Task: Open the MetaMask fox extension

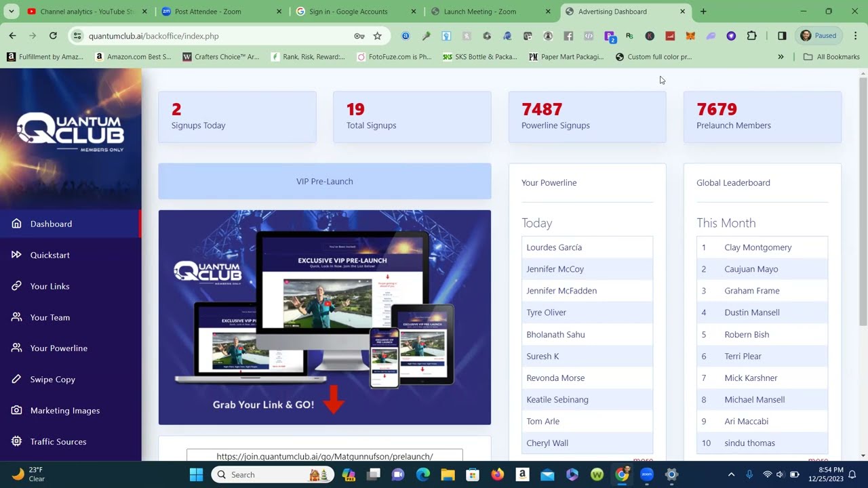Action: [690, 36]
